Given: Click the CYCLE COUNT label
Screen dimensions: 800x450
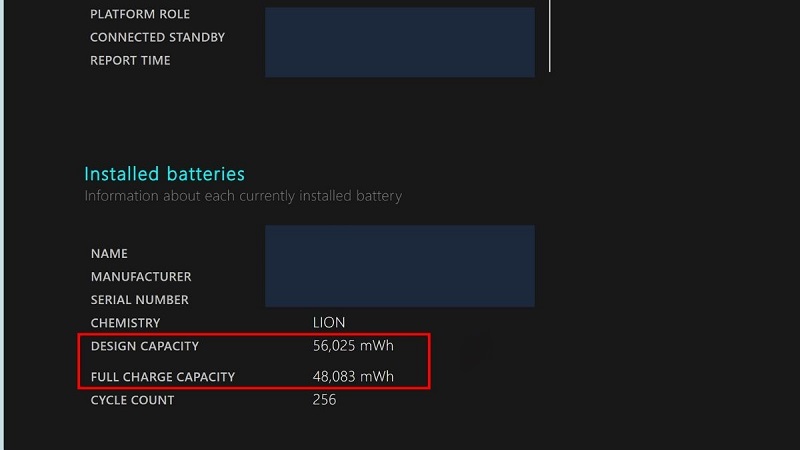Looking at the screenshot, I should coord(132,400).
